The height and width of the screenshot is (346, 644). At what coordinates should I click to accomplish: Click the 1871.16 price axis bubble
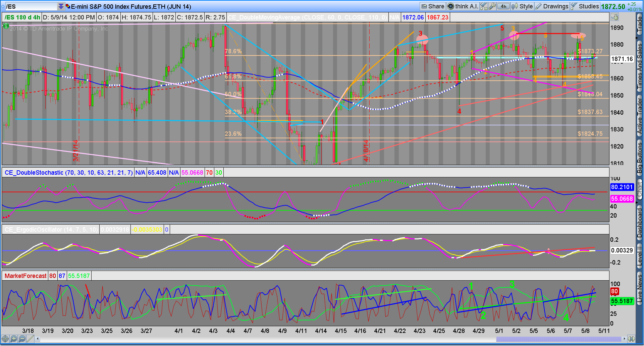click(x=622, y=59)
